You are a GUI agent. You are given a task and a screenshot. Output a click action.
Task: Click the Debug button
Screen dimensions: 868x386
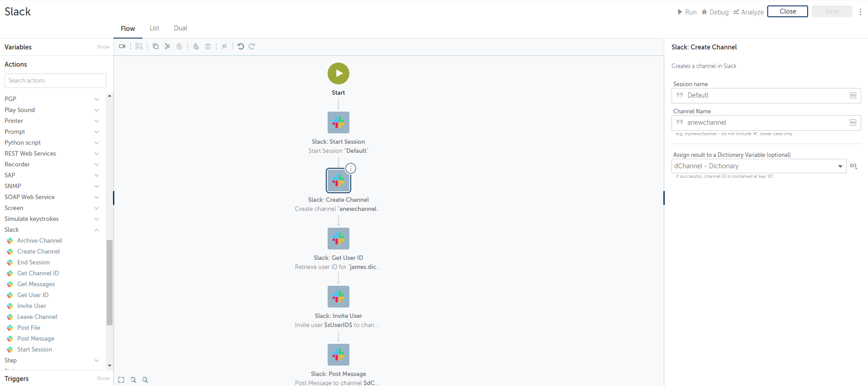(x=715, y=12)
